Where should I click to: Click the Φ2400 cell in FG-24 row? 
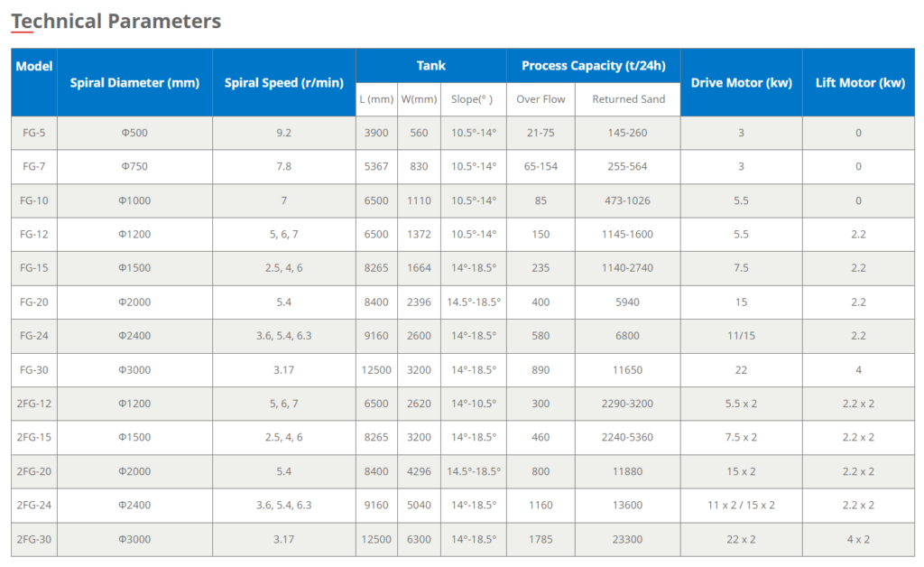pyautogui.click(x=135, y=335)
